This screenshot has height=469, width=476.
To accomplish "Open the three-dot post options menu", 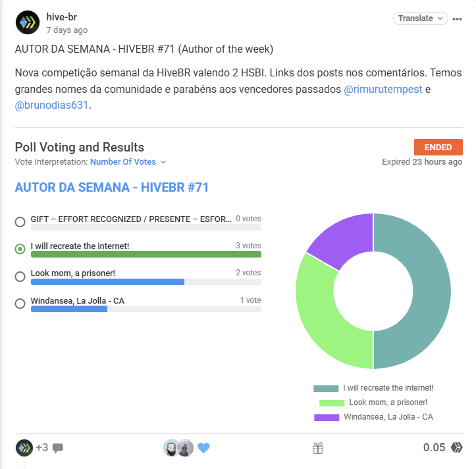I will click(x=457, y=19).
